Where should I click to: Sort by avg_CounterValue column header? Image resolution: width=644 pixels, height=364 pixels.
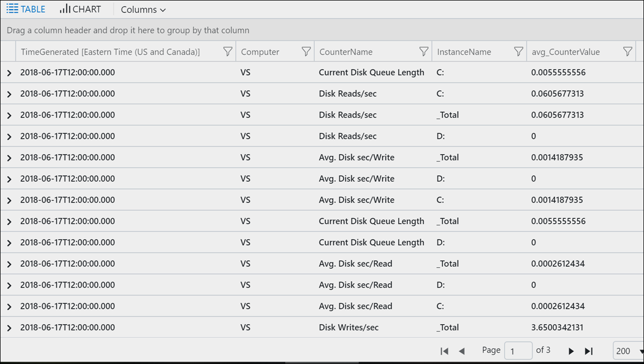tap(566, 52)
